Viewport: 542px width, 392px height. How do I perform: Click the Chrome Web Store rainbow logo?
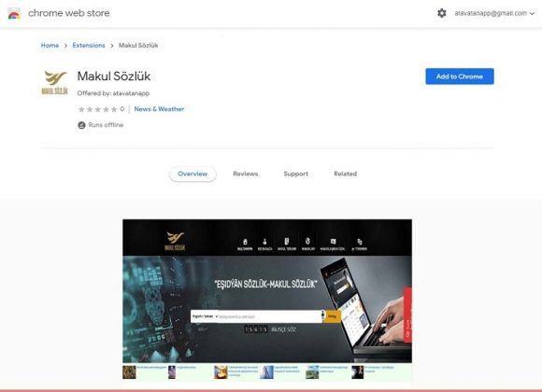pos(14,13)
